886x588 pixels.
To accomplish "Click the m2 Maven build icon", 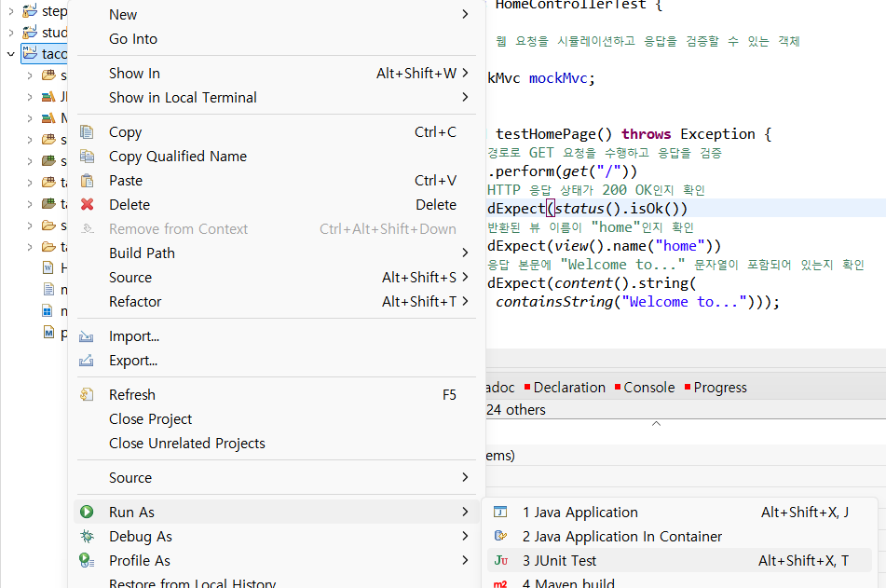I will 500,583.
